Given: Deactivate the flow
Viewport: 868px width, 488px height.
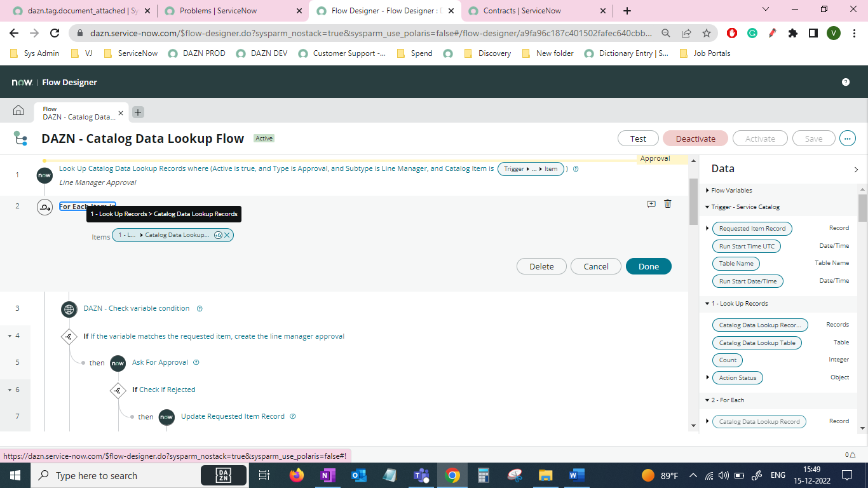Looking at the screenshot, I should click(x=695, y=139).
